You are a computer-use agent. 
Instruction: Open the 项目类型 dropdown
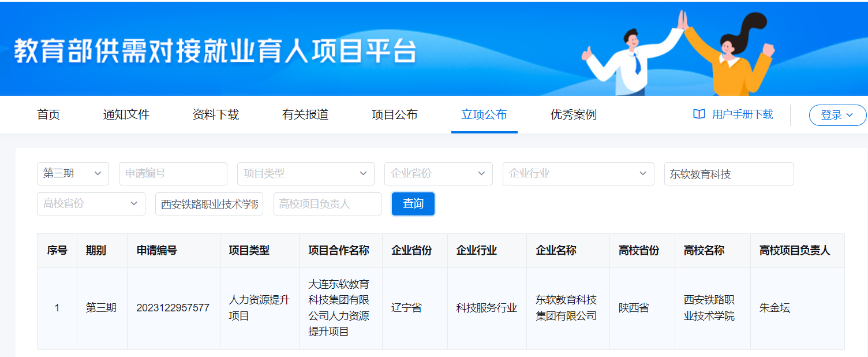(x=305, y=174)
